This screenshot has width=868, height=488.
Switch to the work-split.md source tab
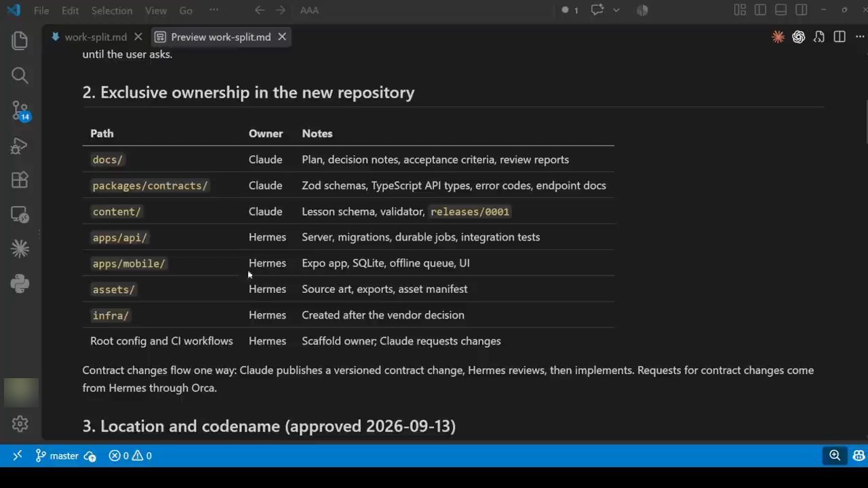click(95, 37)
